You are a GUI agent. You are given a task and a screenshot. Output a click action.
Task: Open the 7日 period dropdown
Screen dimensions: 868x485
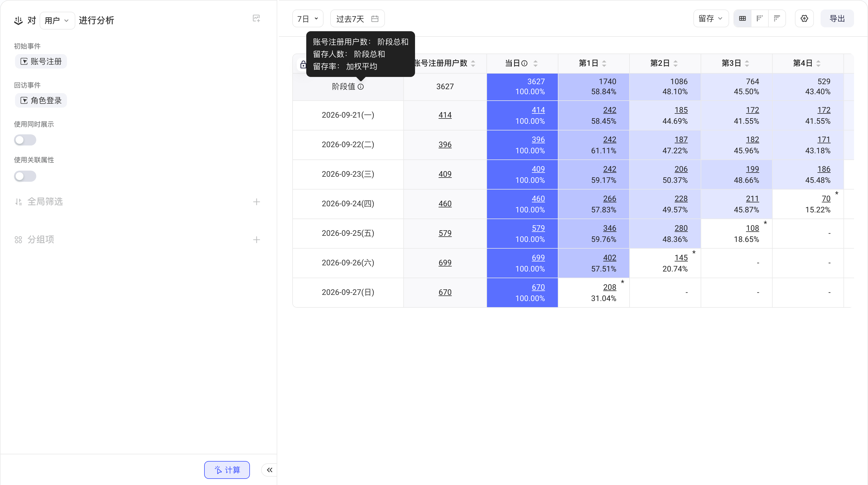click(x=308, y=18)
